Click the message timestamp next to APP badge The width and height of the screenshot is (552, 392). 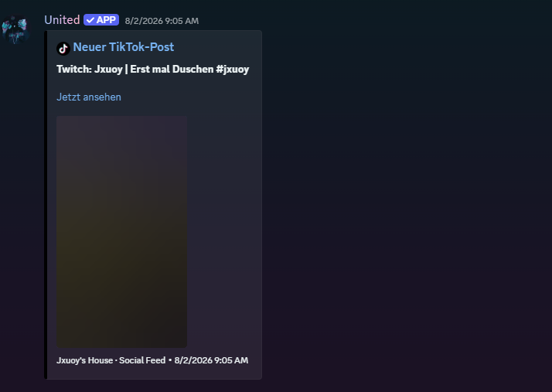[162, 21]
